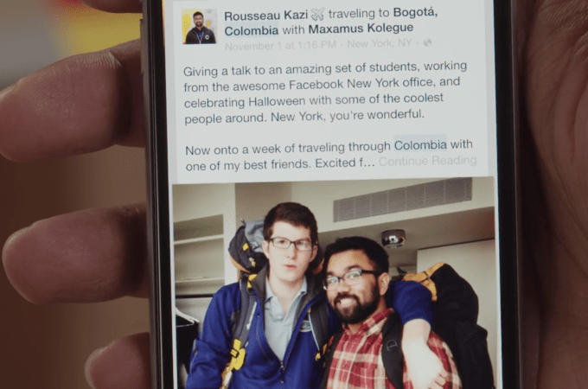Screen dimensions: 588x389
Task: Tap the word Colombia in the post header
Action: tap(252, 30)
